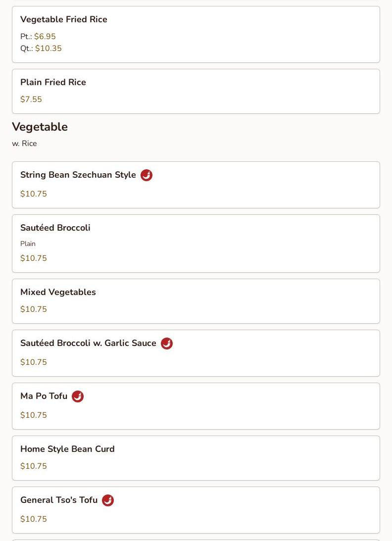Click the $10.75 price under Home Style Bean Curd

point(34,466)
